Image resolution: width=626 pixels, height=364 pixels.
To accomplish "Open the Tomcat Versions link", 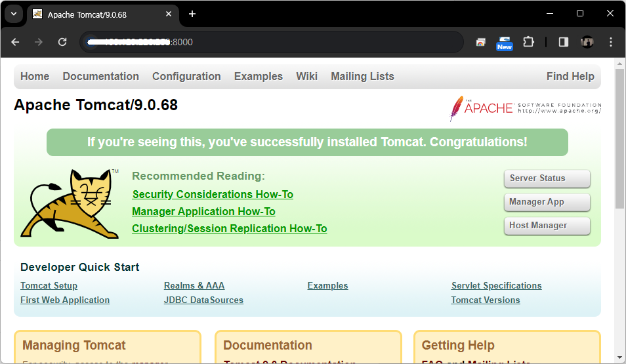I will coord(486,300).
